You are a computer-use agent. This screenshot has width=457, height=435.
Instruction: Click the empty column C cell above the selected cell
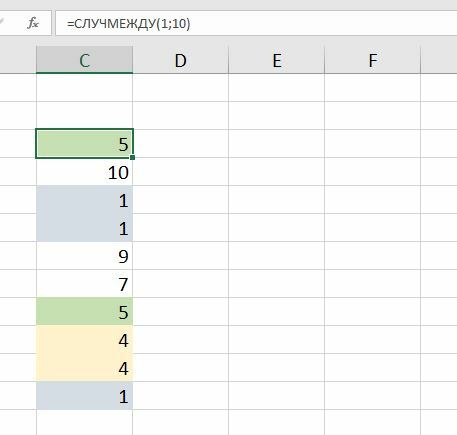pyautogui.click(x=84, y=115)
